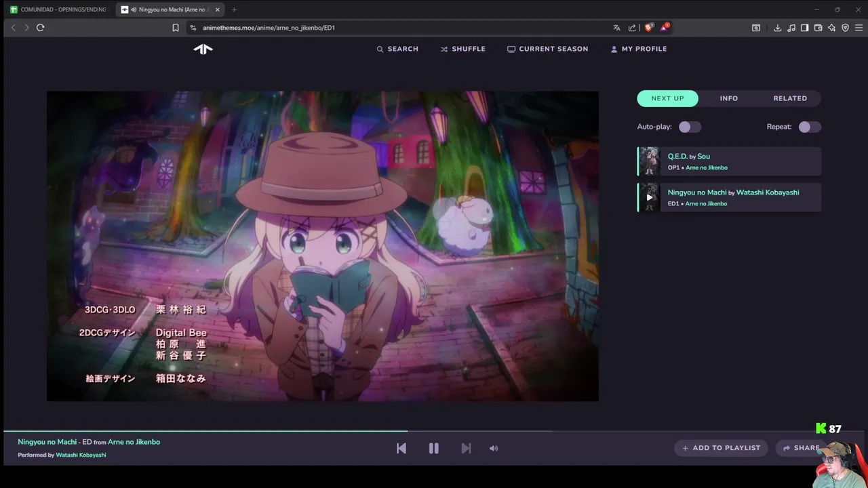This screenshot has height=488, width=868.
Task: Click Ningyou no Machi title in bottom bar
Action: pos(47,442)
